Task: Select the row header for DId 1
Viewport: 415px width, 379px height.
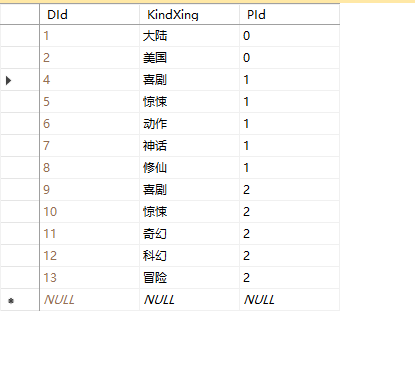Action: tap(20, 36)
